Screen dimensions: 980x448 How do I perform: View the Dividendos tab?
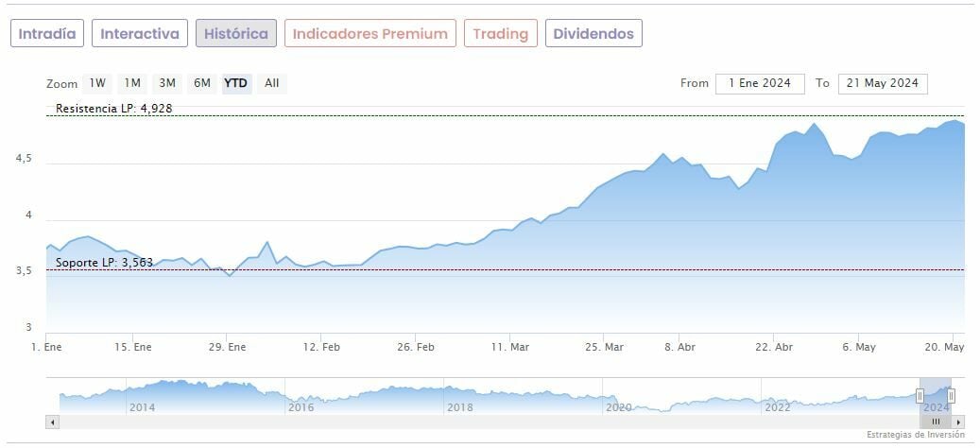point(594,34)
